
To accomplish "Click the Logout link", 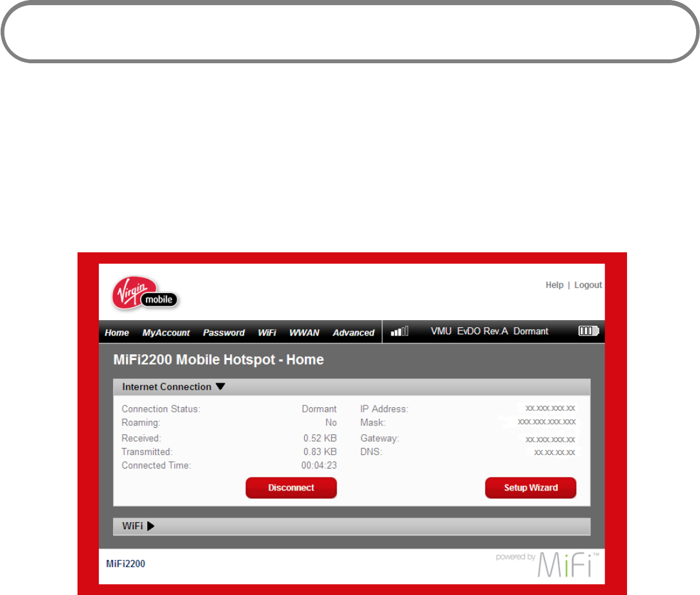I will pos(588,285).
